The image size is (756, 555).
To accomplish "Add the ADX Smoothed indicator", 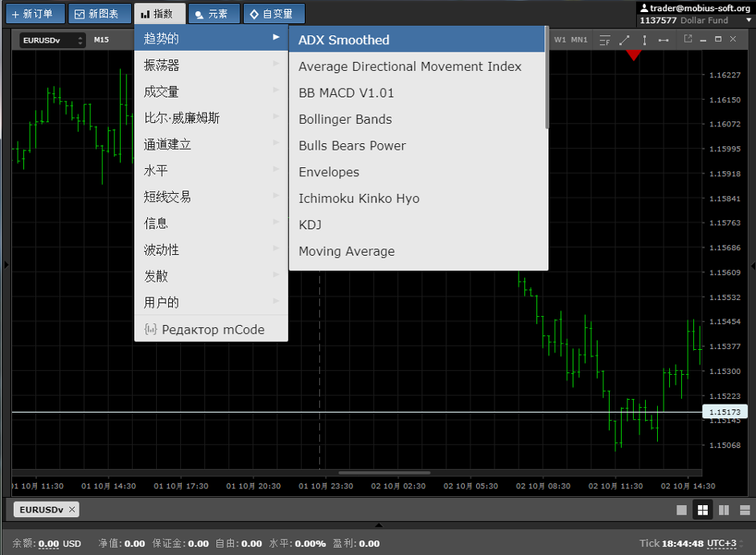I will click(x=417, y=39).
